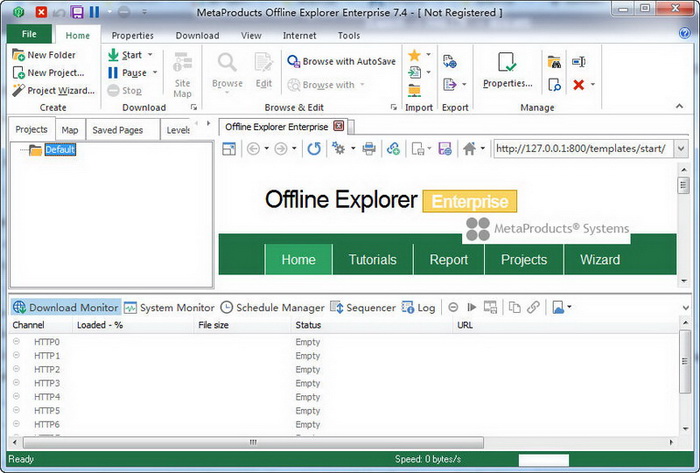Click the yellow star import icon
The width and height of the screenshot is (700, 473).
click(414, 55)
